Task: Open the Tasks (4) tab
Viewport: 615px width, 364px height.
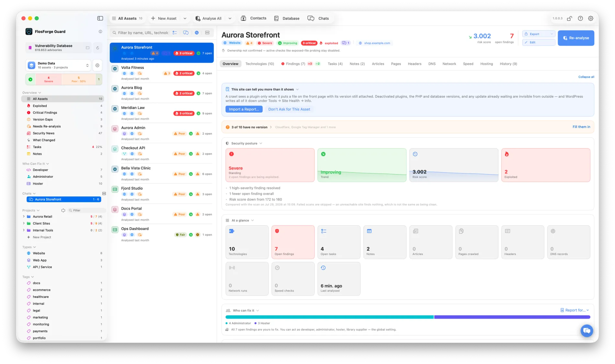Action: [x=335, y=64]
